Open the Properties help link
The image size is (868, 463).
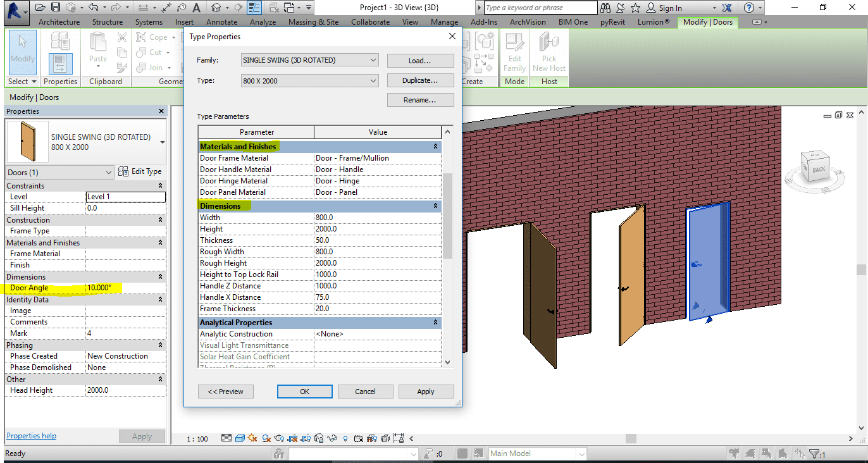click(x=31, y=436)
